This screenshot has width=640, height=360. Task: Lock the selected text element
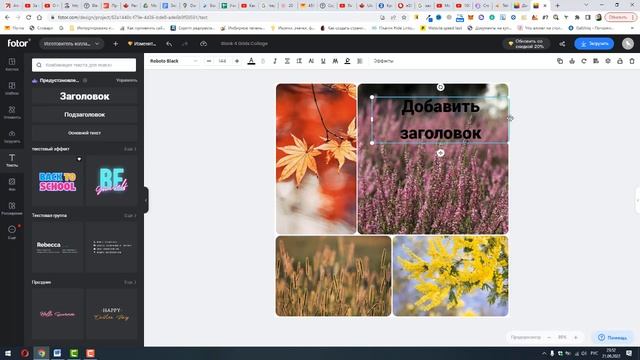click(620, 61)
